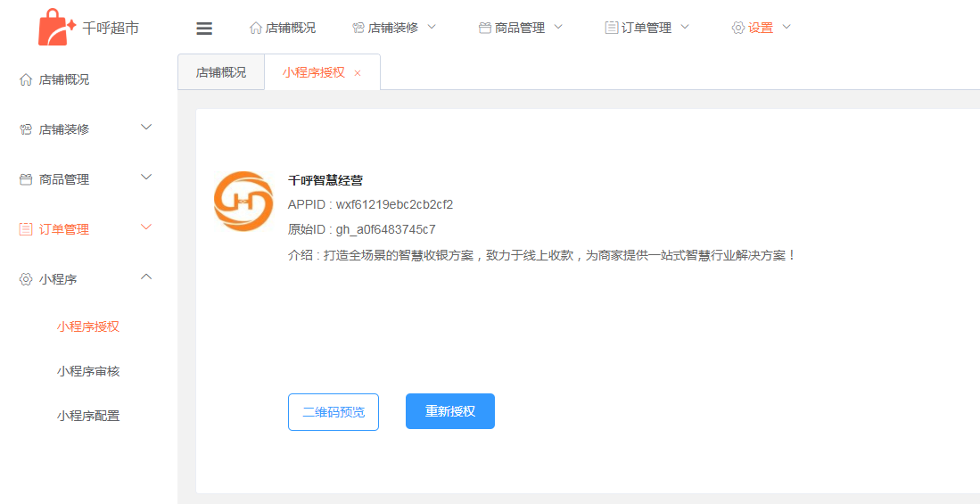Screen dimensions: 980x504
Task: Click the 千呼超市 brand name
Action: point(111,29)
